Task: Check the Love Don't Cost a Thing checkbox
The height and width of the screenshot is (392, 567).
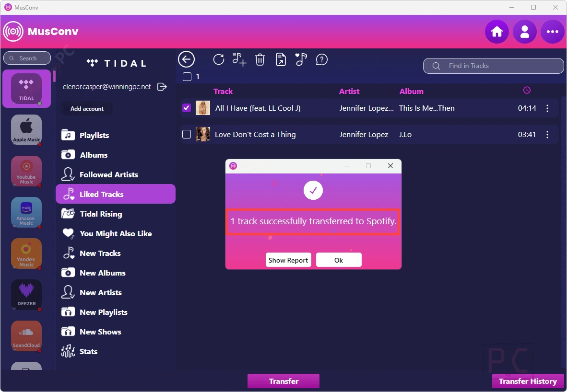Action: pyautogui.click(x=187, y=134)
